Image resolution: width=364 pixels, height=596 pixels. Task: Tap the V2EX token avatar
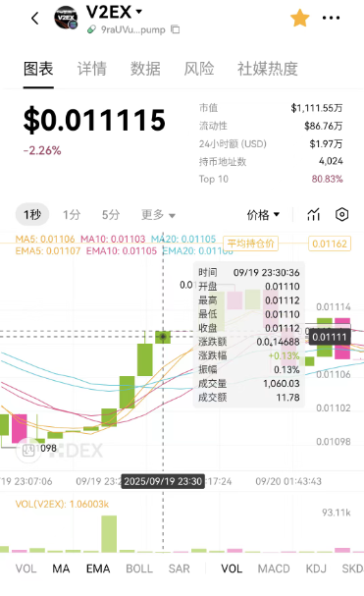(66, 18)
